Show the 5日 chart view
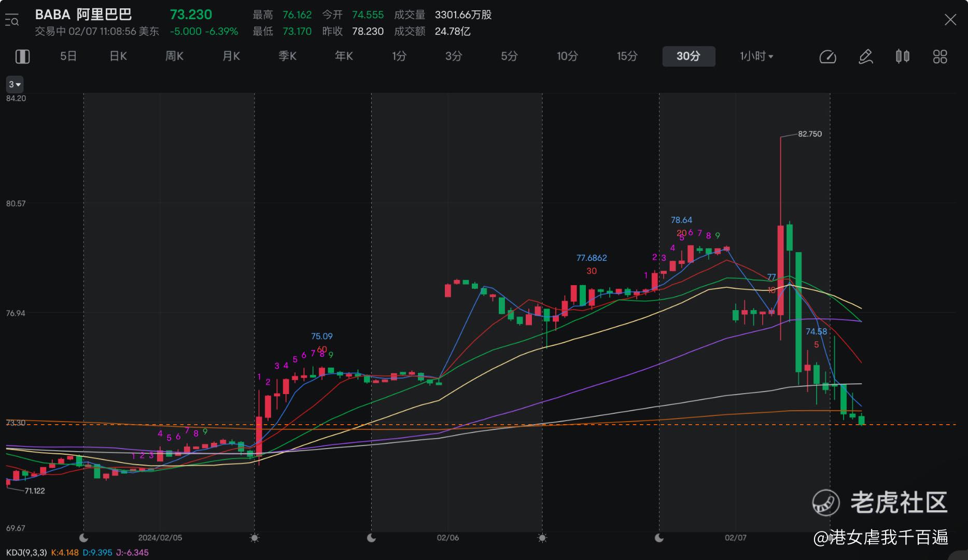The width and height of the screenshot is (968, 560). click(x=68, y=57)
